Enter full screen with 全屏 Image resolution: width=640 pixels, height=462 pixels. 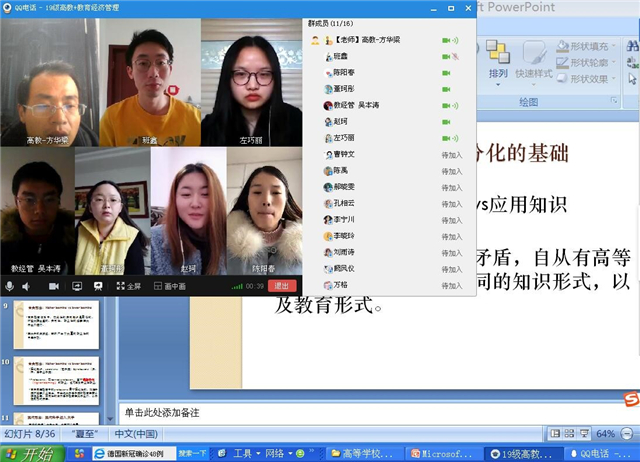[127, 285]
